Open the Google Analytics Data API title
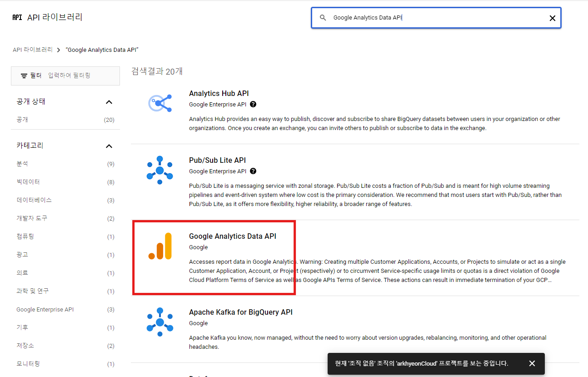The image size is (588, 377). coord(233,236)
